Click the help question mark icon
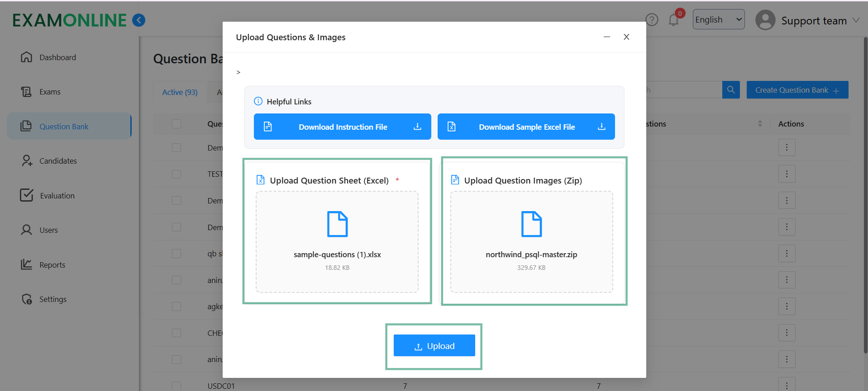 (x=652, y=20)
